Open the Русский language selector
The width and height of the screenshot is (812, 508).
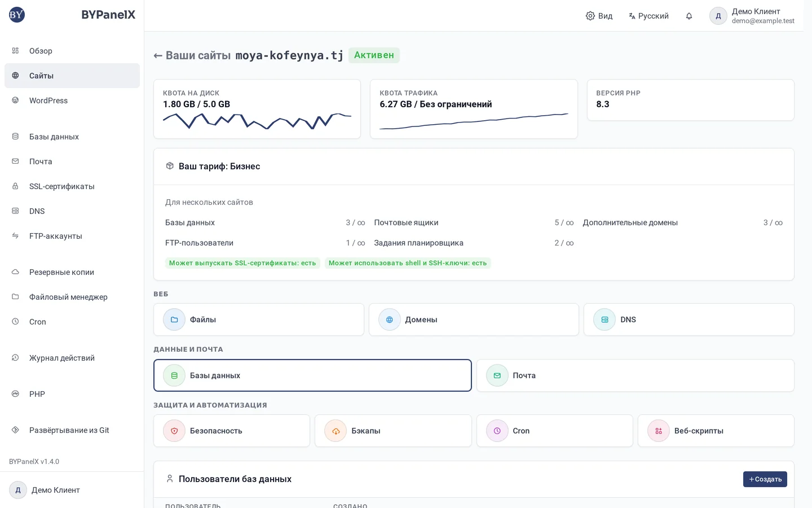click(648, 16)
